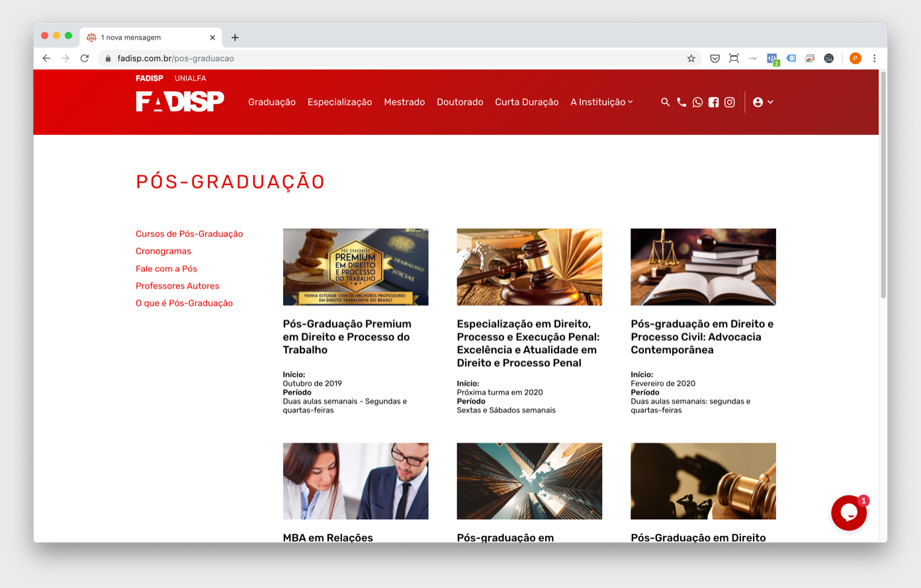Click the UNIALFA link at top

[191, 78]
